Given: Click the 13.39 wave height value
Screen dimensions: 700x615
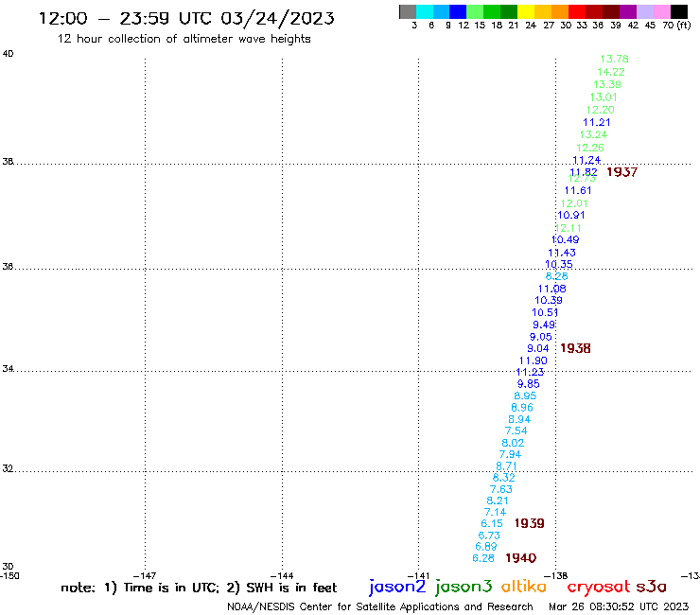Looking at the screenshot, I should tap(607, 84).
